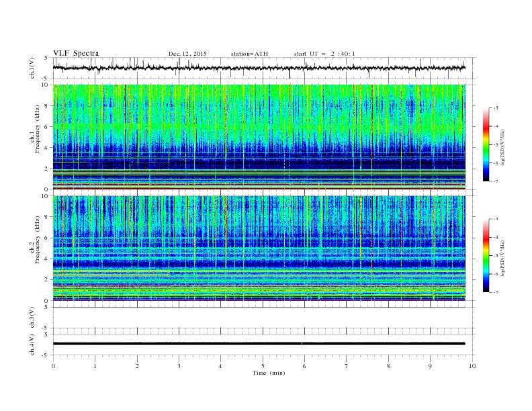This screenshot has width=532, height=411.
Task: Click the ch.1 spectrogram color scale bar
Action: pos(486,145)
